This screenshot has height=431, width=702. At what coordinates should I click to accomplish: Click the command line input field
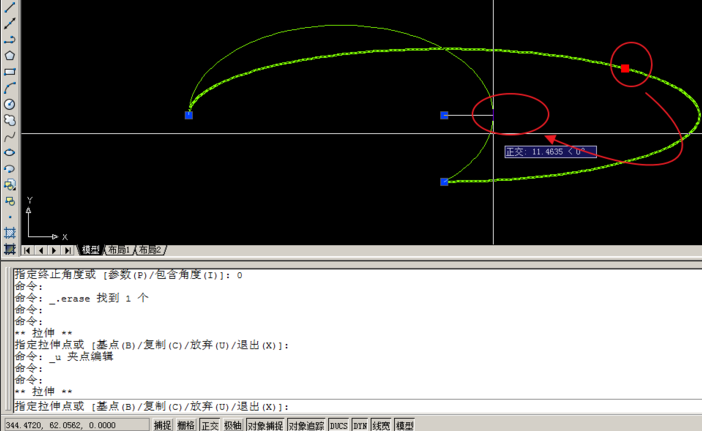click(x=450, y=407)
